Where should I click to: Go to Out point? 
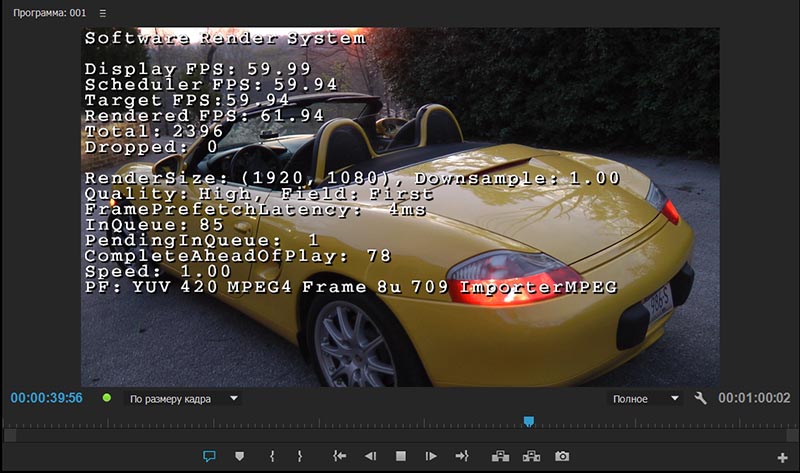point(462,456)
